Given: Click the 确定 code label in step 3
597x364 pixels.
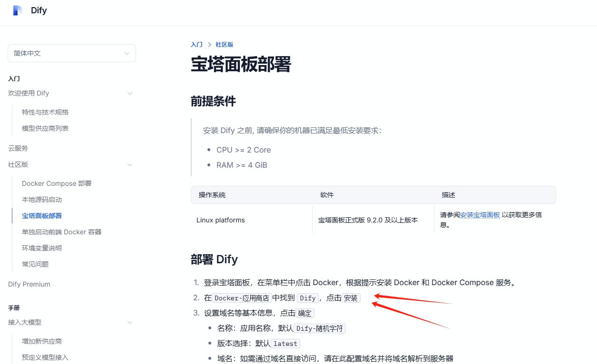Looking at the screenshot, I should pyautogui.click(x=304, y=313).
